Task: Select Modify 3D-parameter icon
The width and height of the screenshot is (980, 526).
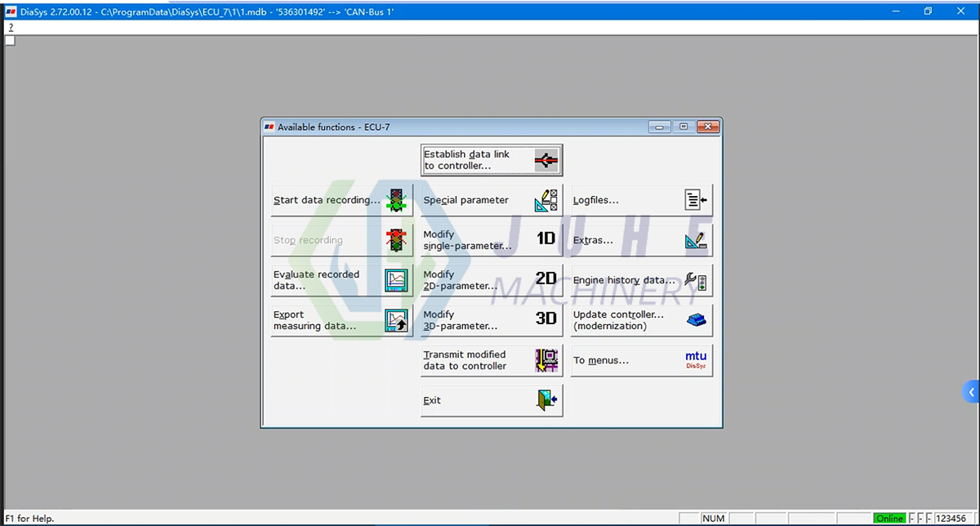Action: pyautogui.click(x=546, y=319)
